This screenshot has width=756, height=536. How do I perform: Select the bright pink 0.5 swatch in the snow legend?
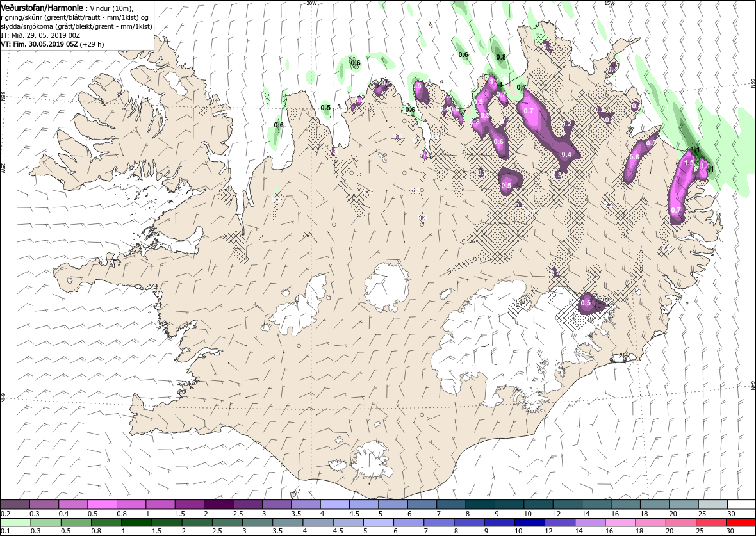point(103,505)
